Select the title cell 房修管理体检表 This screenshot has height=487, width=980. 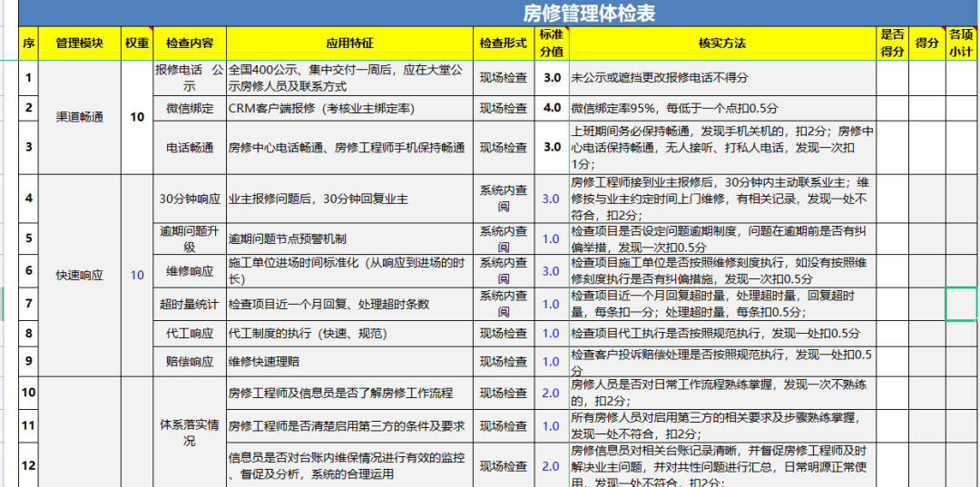point(499,13)
